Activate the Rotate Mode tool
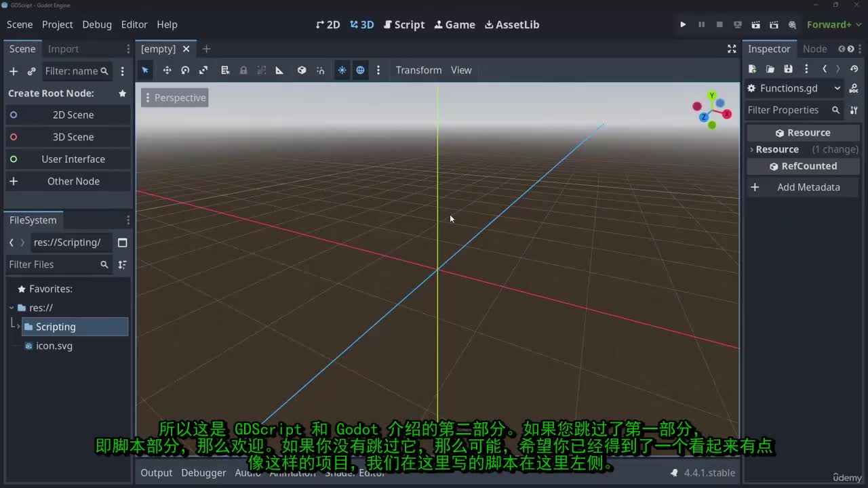This screenshot has width=868, height=488. 185,70
